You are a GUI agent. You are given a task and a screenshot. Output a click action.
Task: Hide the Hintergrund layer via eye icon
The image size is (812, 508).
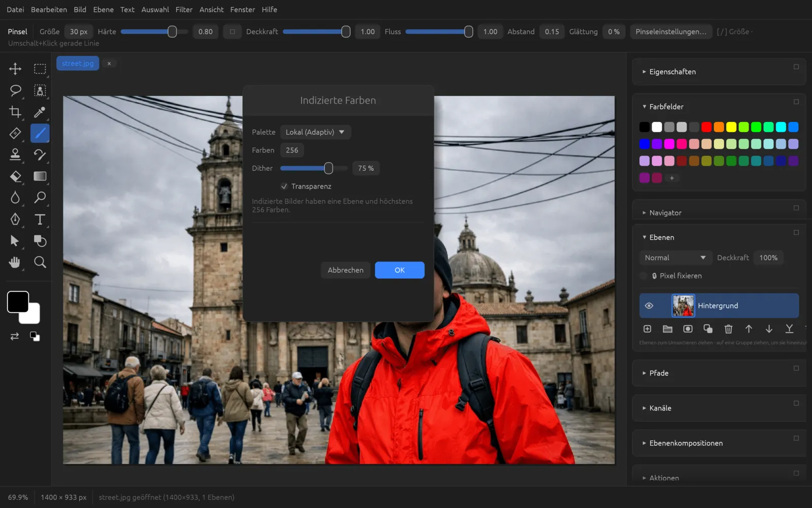click(x=649, y=306)
